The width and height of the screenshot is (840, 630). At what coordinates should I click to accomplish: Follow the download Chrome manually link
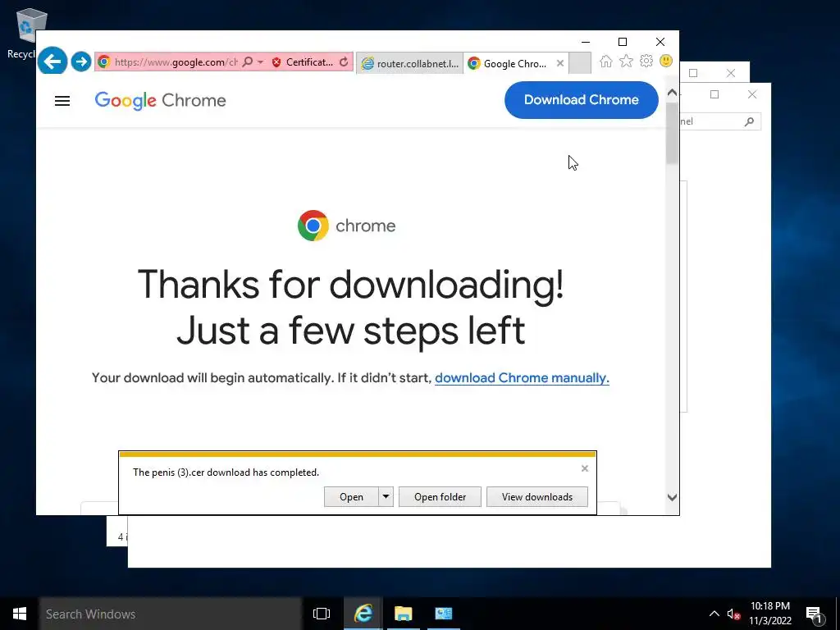click(x=522, y=377)
